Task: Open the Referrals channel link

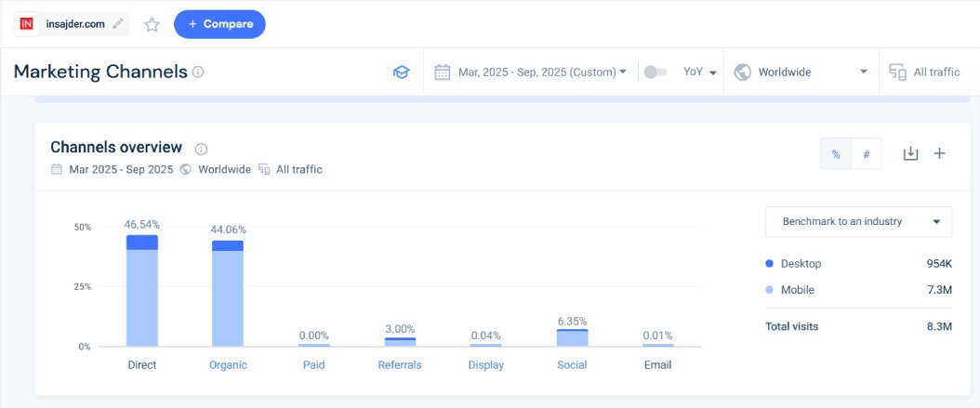Action: [400, 365]
